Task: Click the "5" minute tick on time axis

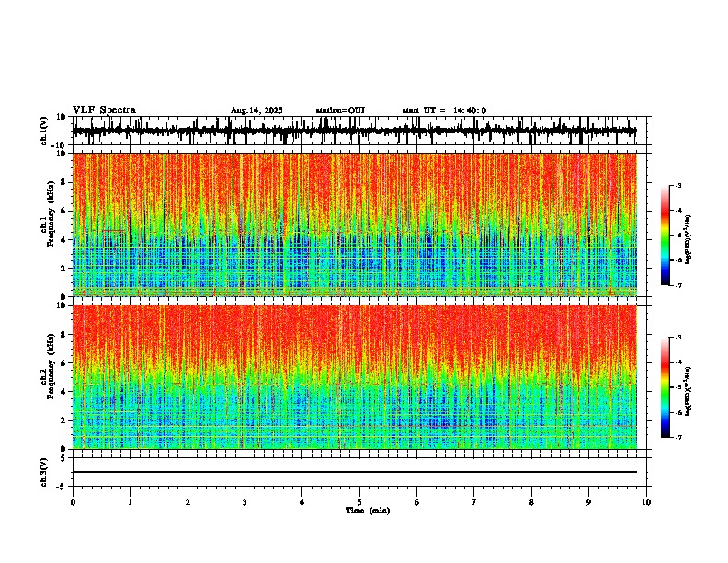Action: point(359,502)
